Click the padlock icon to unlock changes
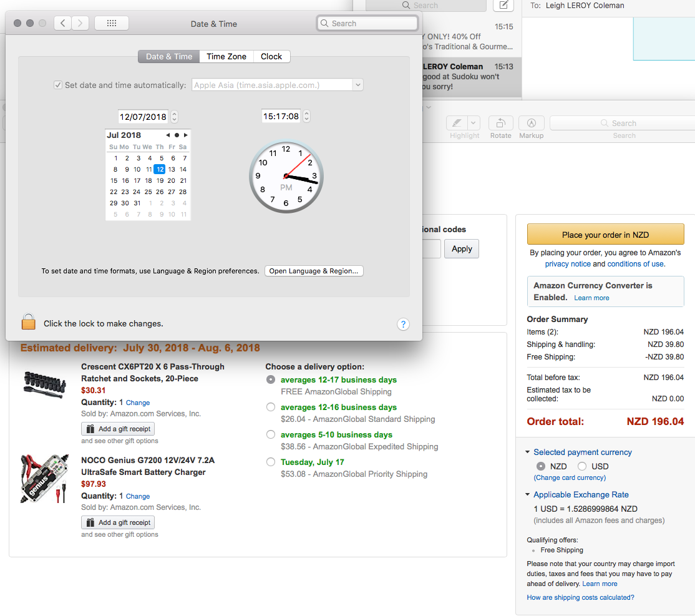The width and height of the screenshot is (695, 616). (28, 323)
